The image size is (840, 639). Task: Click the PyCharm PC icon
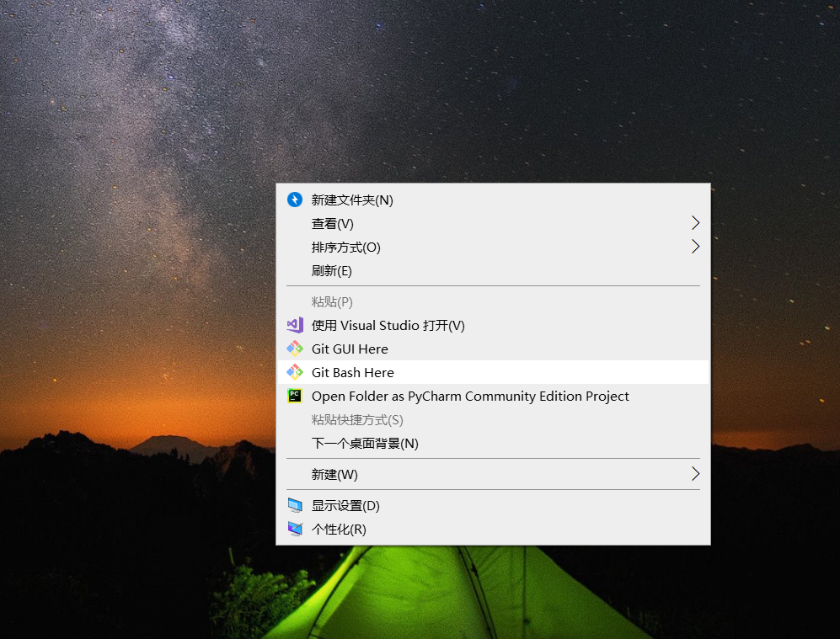click(x=295, y=396)
